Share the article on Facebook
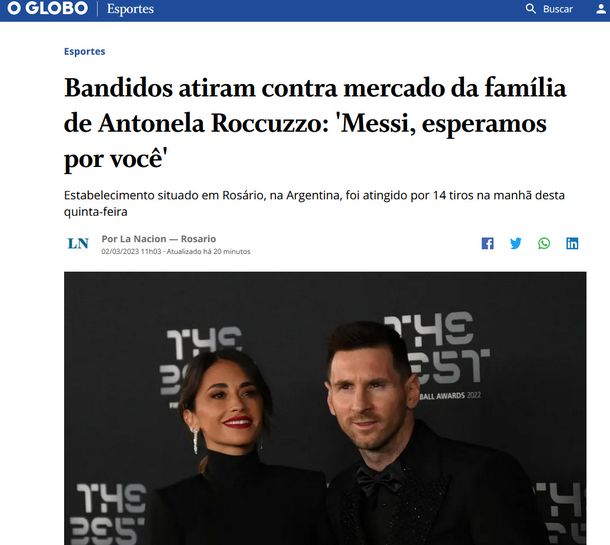The height and width of the screenshot is (545, 610). [x=487, y=244]
